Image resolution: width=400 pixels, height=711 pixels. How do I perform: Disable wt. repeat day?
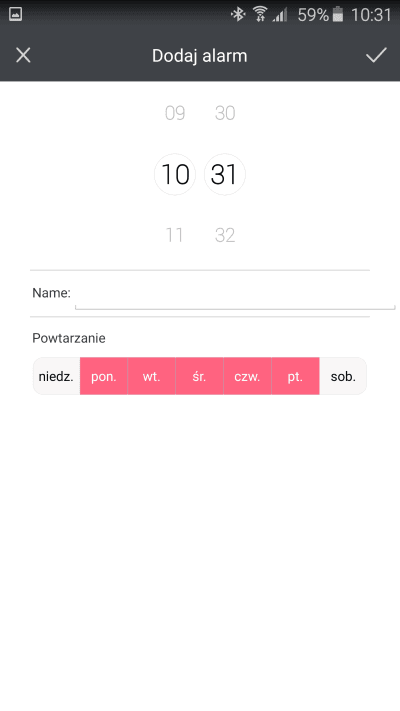click(x=151, y=376)
